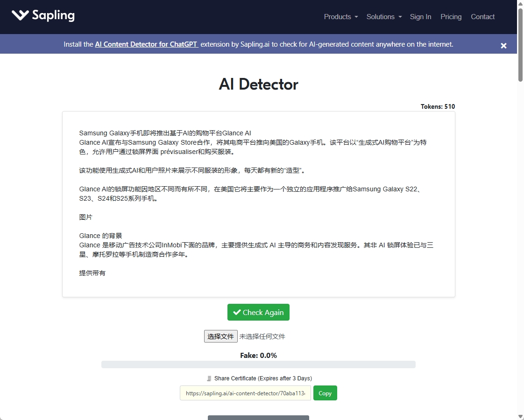
Task: Open the Products dropdown menu
Action: (x=341, y=17)
